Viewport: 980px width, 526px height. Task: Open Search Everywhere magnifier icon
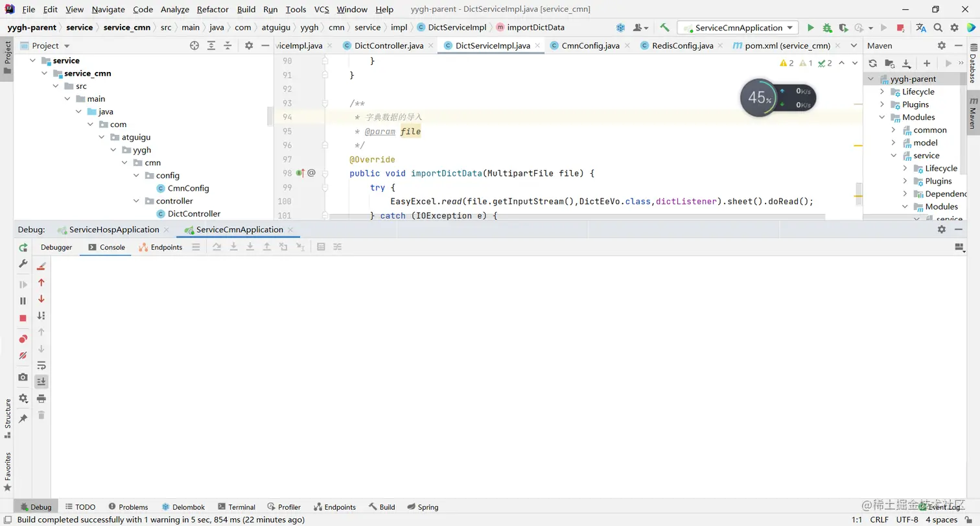pyautogui.click(x=938, y=28)
